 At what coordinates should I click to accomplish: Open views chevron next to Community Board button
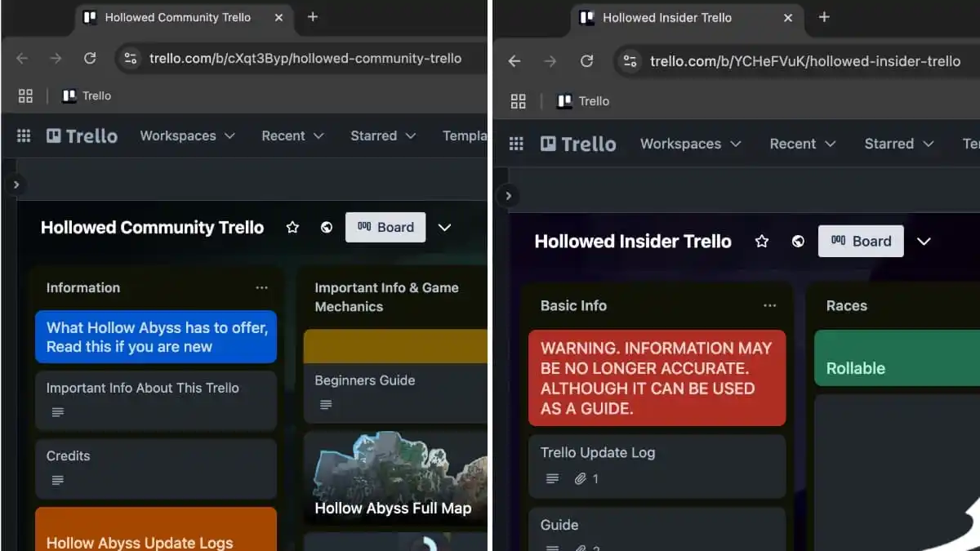pos(444,228)
